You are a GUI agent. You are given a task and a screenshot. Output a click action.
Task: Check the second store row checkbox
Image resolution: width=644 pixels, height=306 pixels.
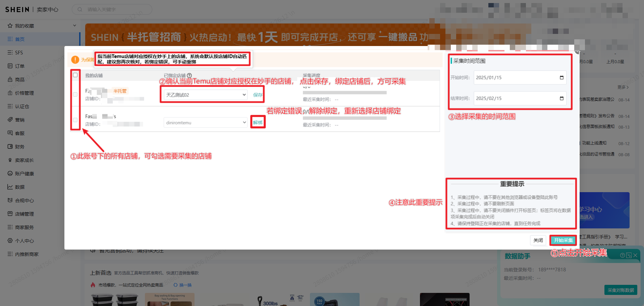[75, 120]
